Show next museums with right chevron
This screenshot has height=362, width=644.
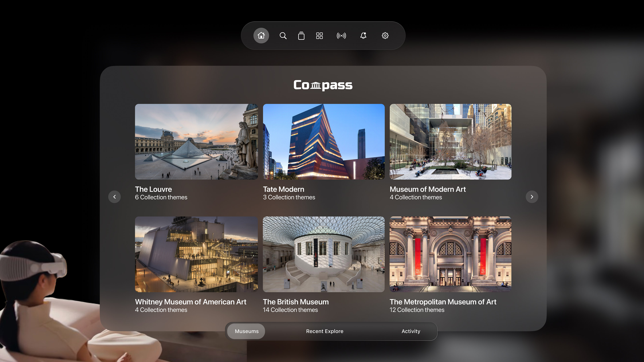click(532, 197)
